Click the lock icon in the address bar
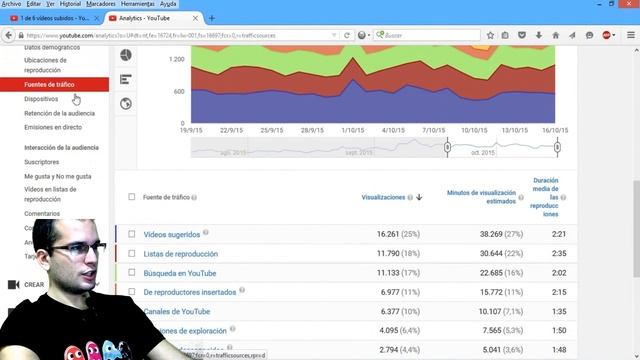 21,36
